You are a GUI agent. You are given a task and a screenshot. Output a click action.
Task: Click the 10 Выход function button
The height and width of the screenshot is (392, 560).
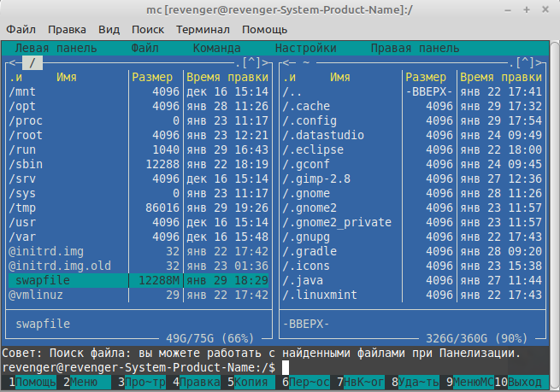[522, 382]
